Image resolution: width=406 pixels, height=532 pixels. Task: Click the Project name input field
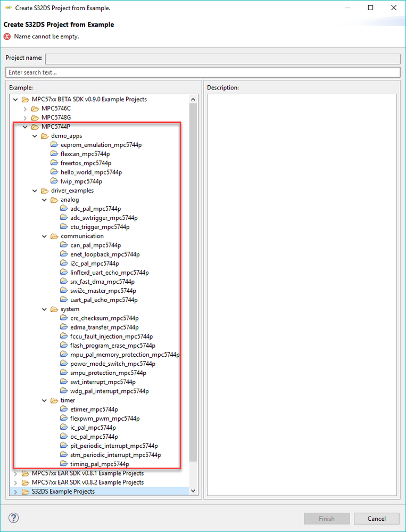point(222,59)
